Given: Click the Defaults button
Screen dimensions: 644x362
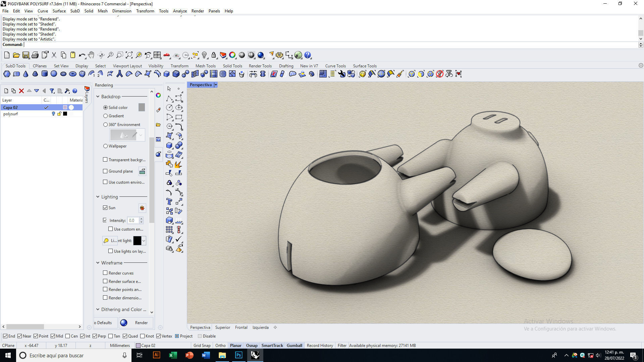Looking at the screenshot, I should tap(105, 323).
